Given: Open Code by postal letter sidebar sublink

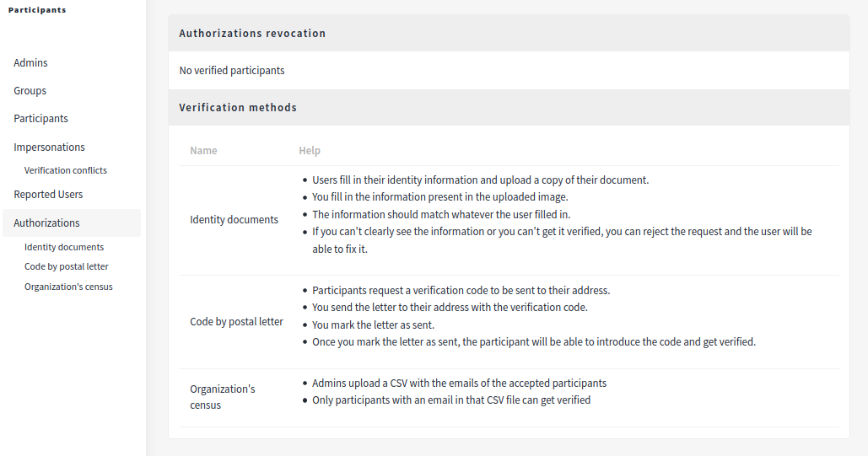Looking at the screenshot, I should coord(67,266).
